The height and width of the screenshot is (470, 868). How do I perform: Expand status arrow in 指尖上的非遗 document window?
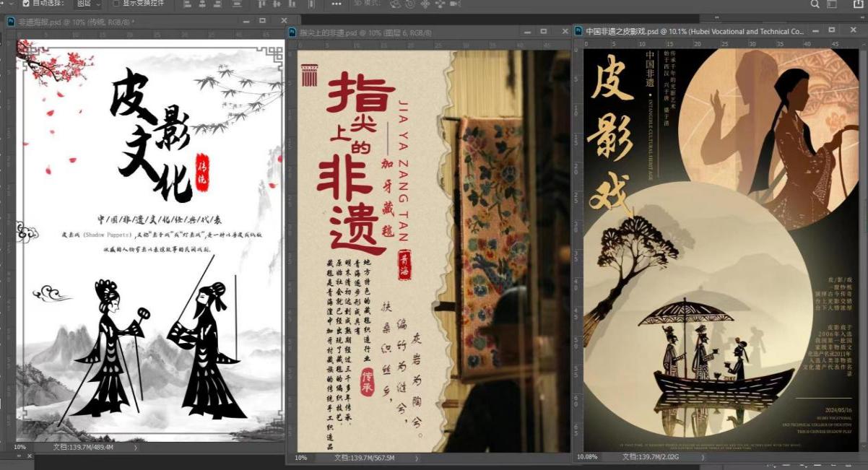[417, 458]
